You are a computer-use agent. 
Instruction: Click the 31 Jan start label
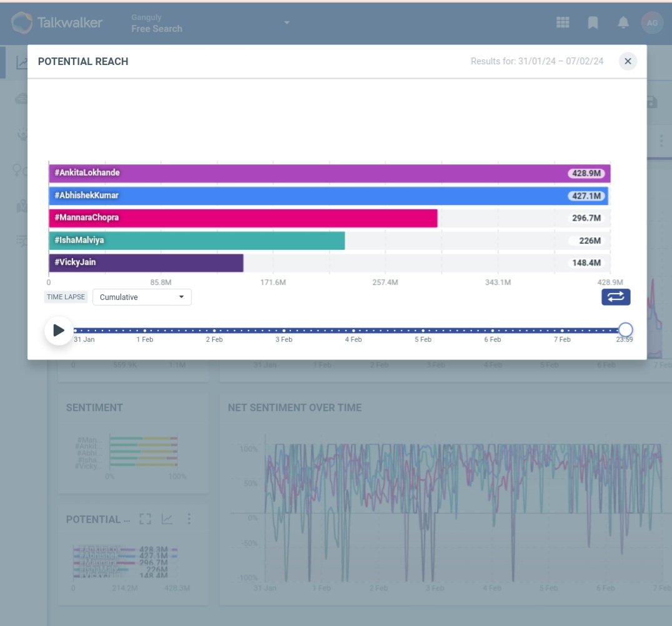coord(84,340)
